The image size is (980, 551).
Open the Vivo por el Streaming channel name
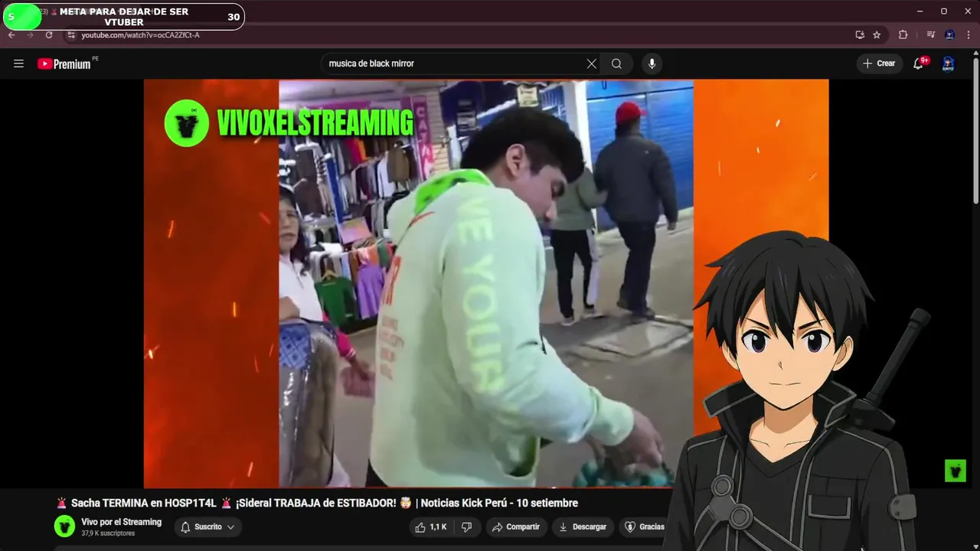[121, 522]
